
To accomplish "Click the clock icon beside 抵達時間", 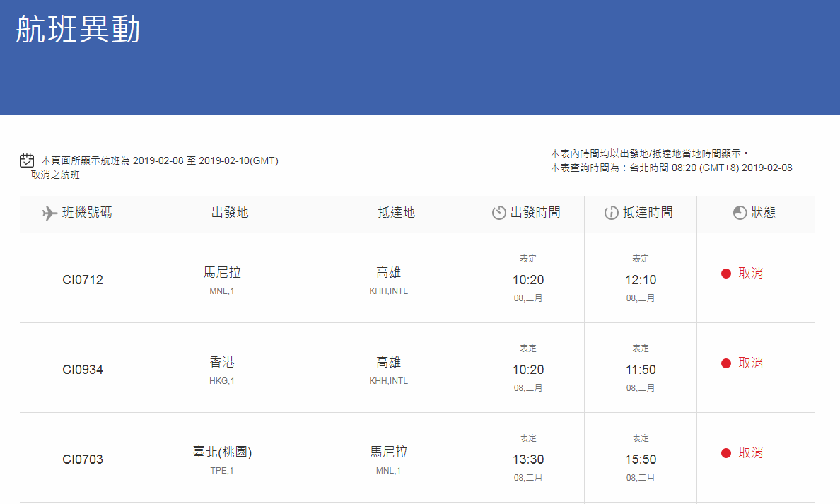I will point(611,213).
